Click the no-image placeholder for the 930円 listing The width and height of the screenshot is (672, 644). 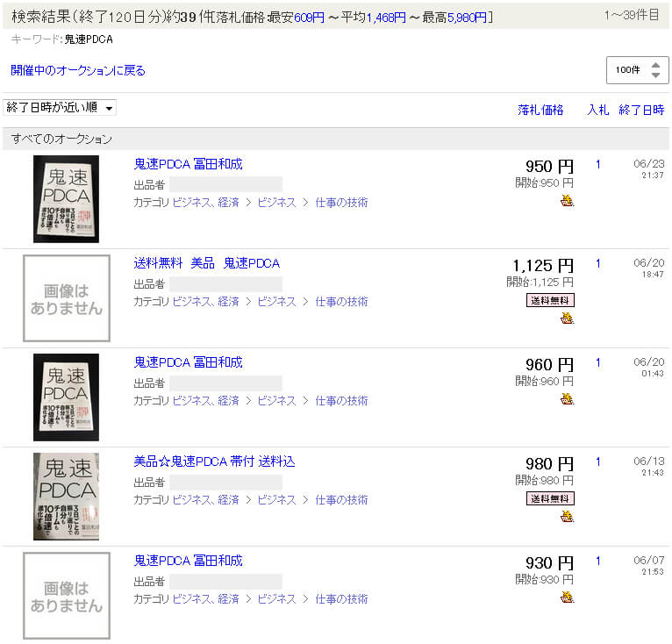(x=67, y=596)
